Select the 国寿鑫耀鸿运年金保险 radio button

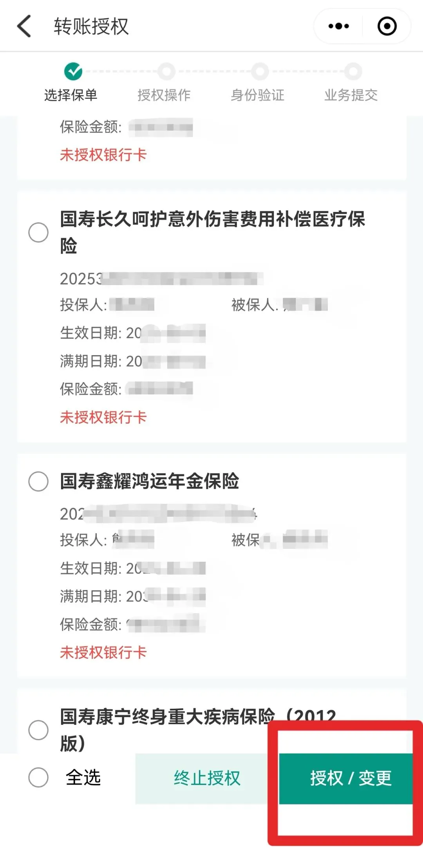click(38, 481)
